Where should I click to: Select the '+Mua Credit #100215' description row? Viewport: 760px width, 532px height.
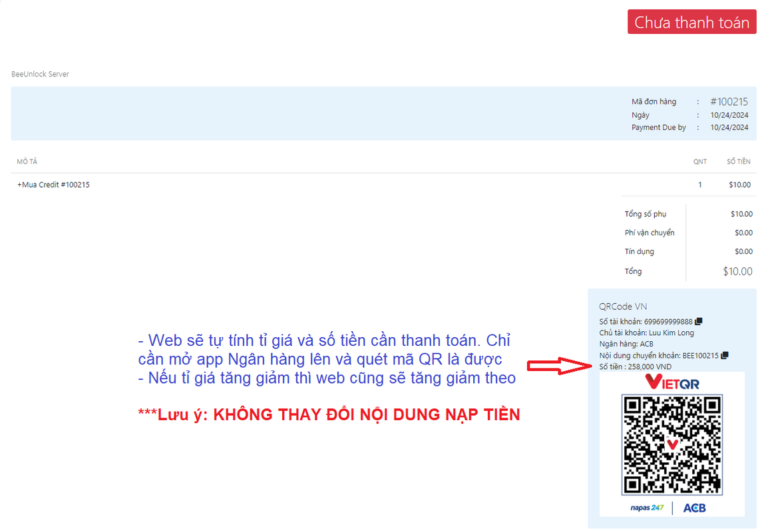point(53,185)
